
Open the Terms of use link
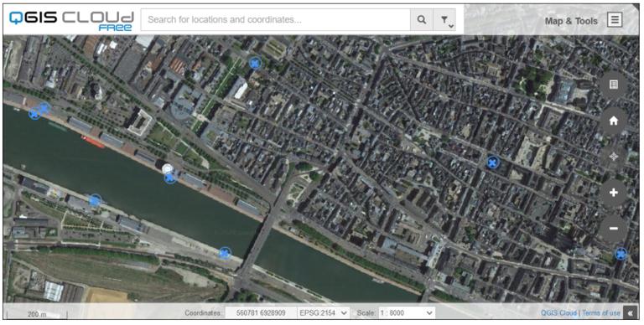(601, 313)
